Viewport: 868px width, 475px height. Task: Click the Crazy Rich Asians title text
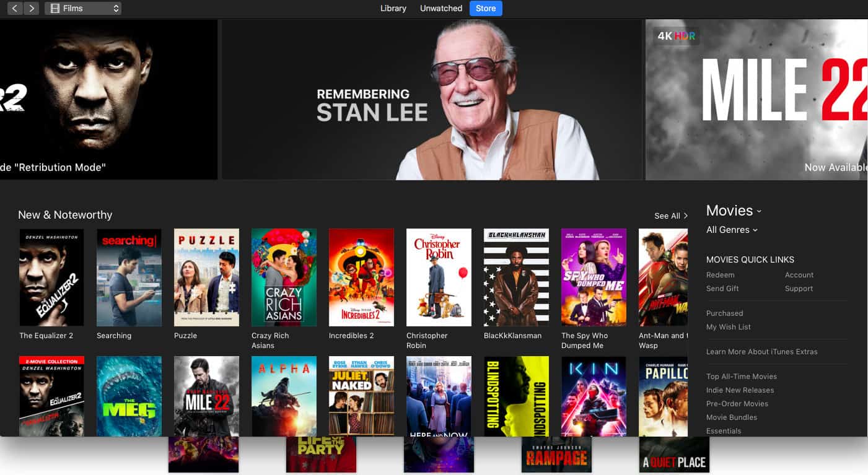click(270, 341)
